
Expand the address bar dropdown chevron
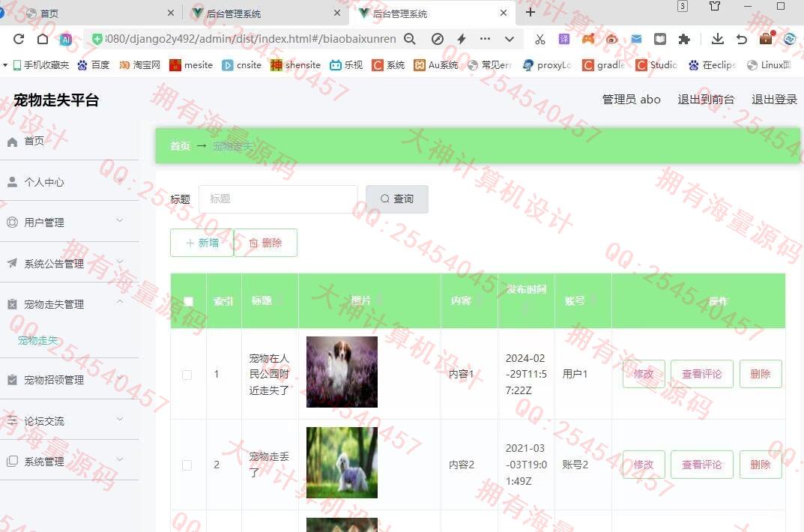[x=510, y=39]
